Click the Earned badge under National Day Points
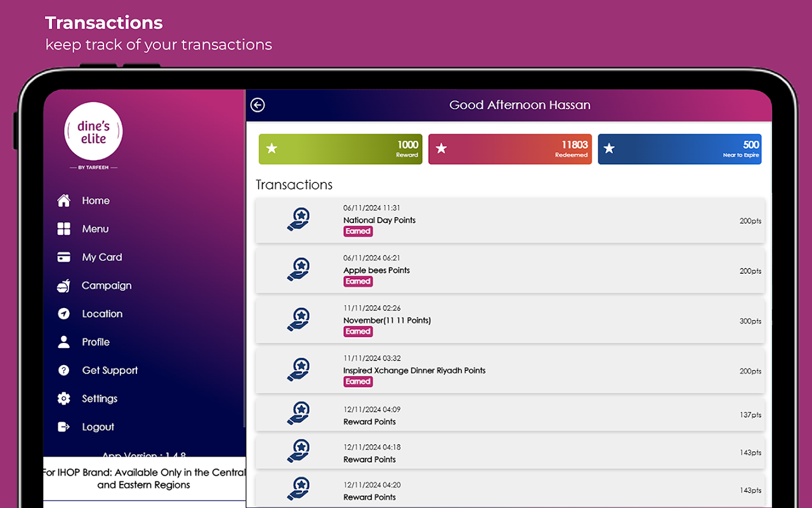This screenshot has width=812, height=508. (x=358, y=231)
